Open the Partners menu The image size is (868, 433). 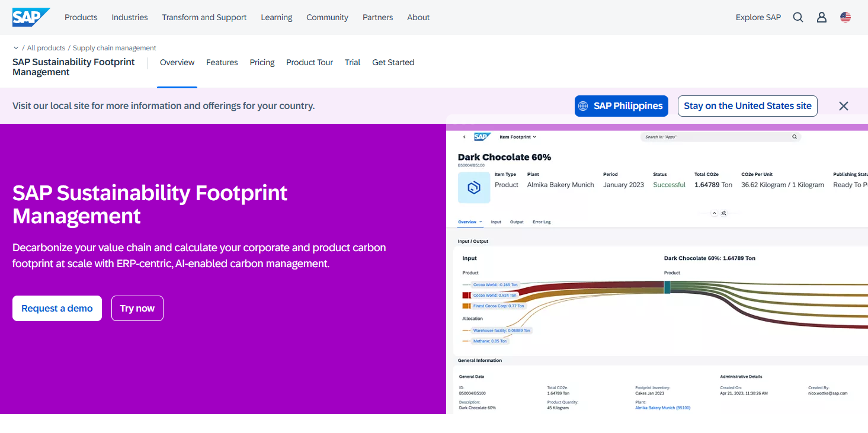click(378, 17)
